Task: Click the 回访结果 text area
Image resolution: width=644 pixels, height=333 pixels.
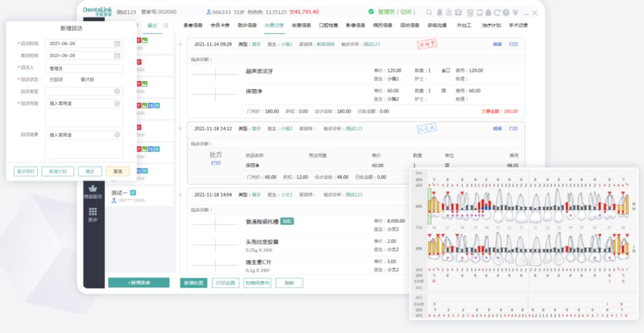Action: pos(84,149)
